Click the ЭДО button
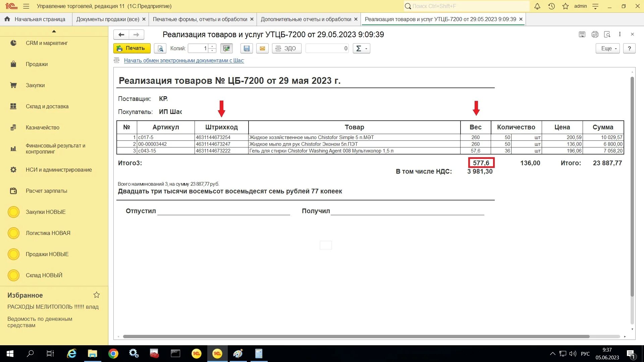Screen dimensions: 644x362 coord(286,49)
